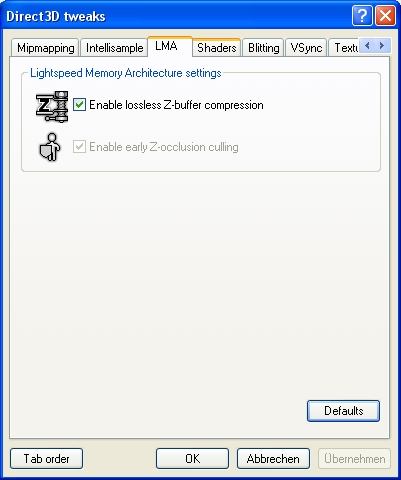Screen dimensions: 401x480
Task: Switch to the Mipmapping tab
Action: 45,48
